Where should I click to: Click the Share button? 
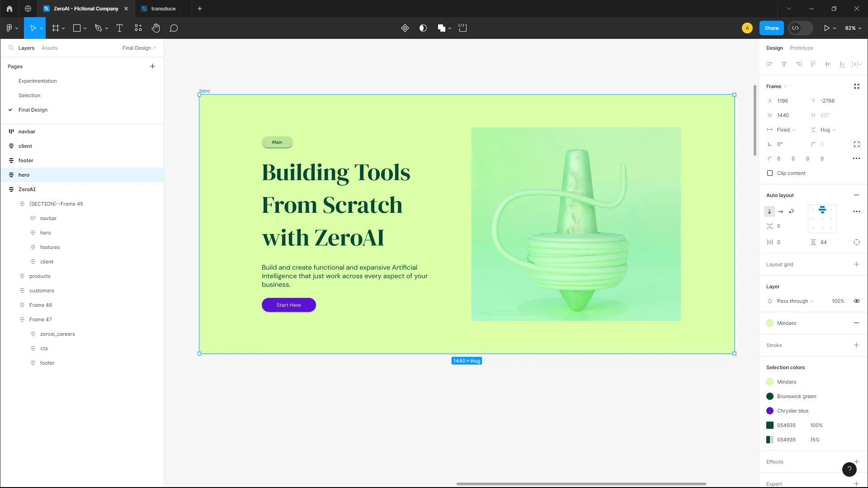[771, 28]
